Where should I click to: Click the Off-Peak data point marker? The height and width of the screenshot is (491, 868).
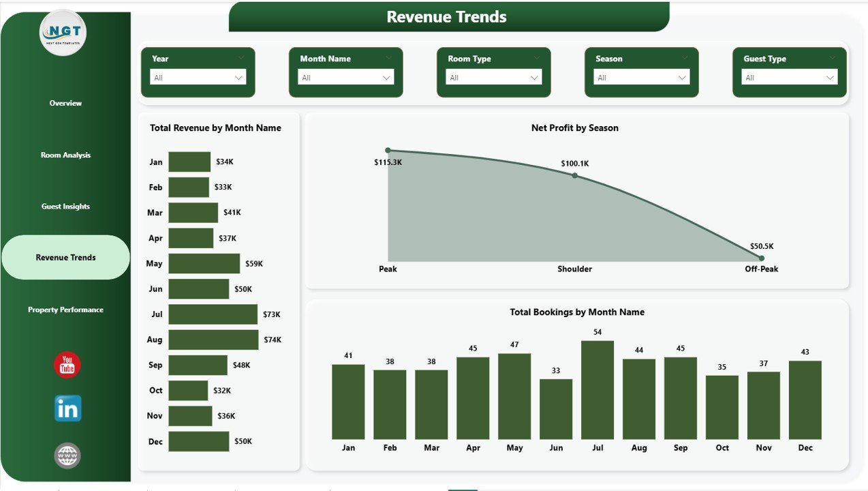coord(761,258)
